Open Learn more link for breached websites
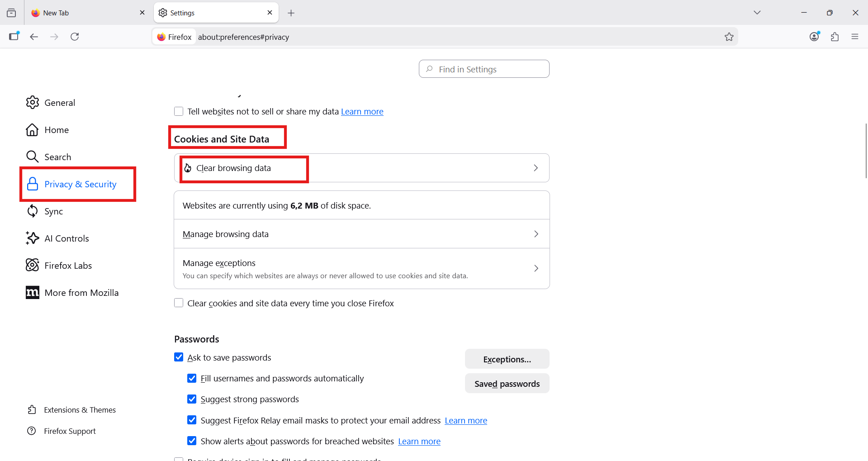This screenshot has height=461, width=868. tap(419, 441)
